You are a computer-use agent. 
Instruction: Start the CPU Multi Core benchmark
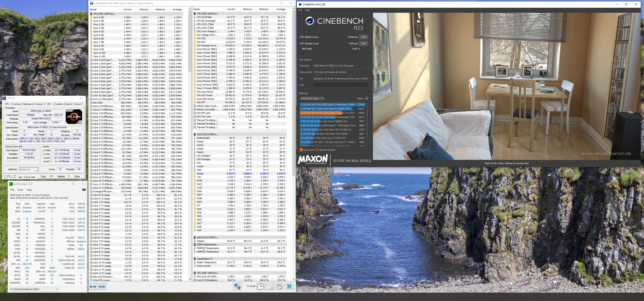click(x=364, y=37)
